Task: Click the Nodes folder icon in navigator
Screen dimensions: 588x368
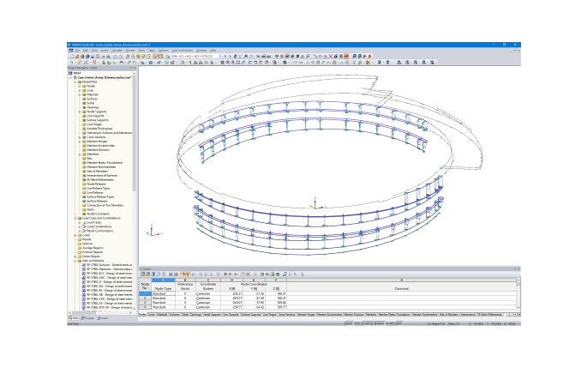Action: point(84,86)
